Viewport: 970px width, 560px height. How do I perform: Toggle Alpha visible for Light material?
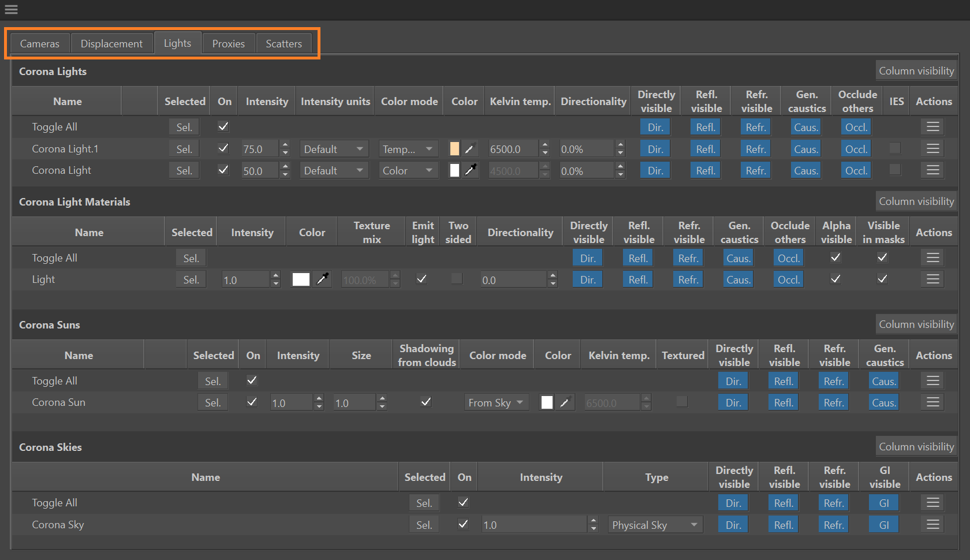pos(835,279)
